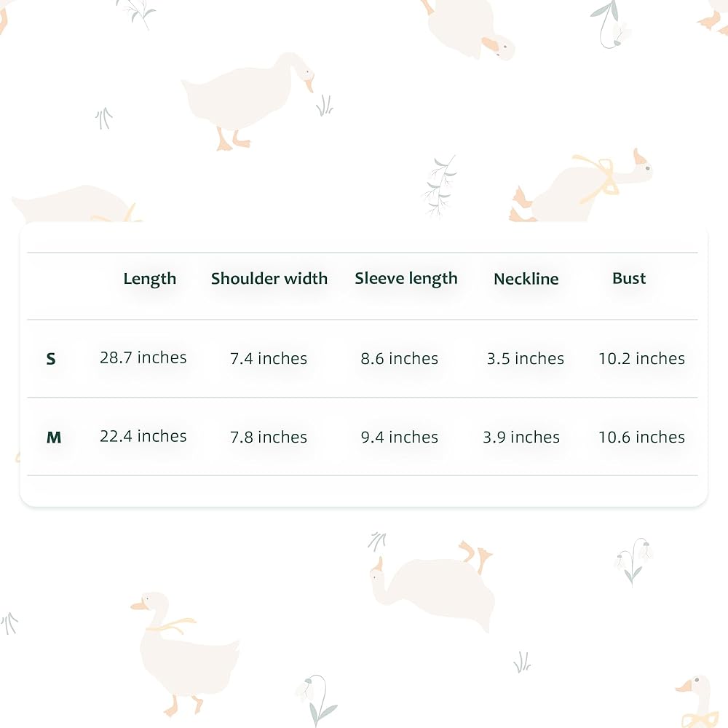The image size is (728, 728).
Task: Select the Length column header
Action: [x=150, y=279]
